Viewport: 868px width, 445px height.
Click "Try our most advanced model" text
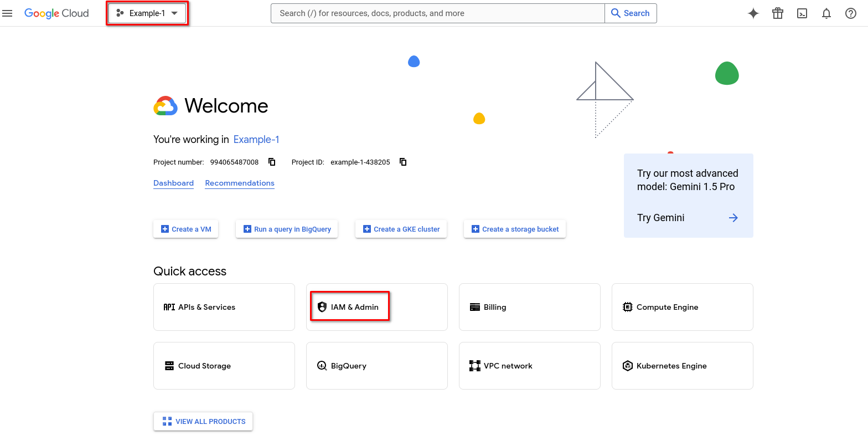pyautogui.click(x=688, y=180)
